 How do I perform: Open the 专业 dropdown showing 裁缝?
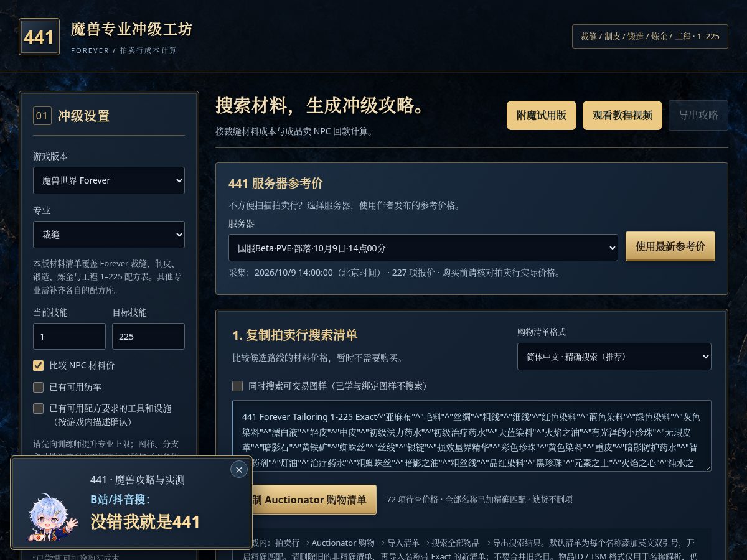point(109,235)
